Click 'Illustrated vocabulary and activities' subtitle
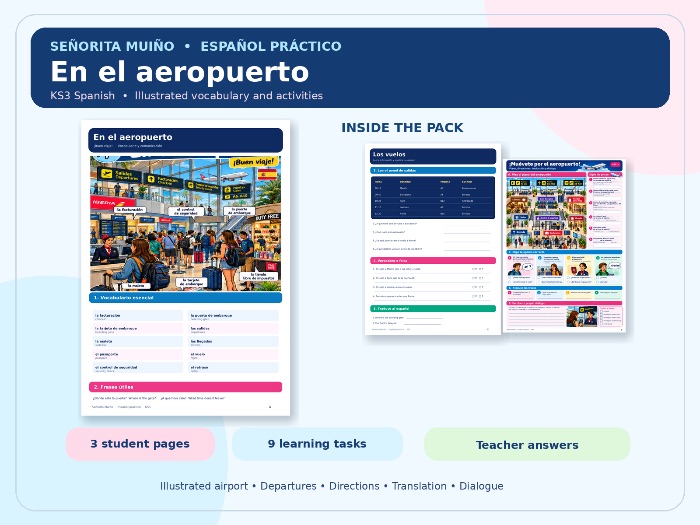The image size is (700, 525). point(229,96)
